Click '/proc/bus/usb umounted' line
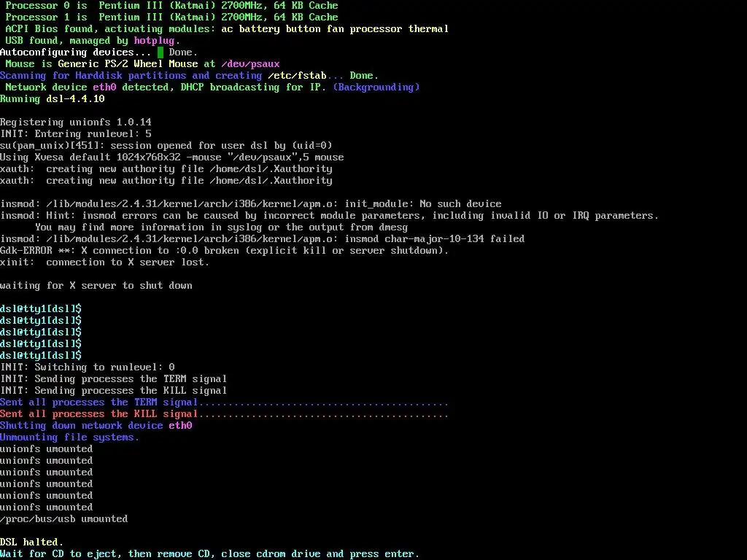This screenshot has width=747, height=560. pyautogui.click(x=64, y=519)
